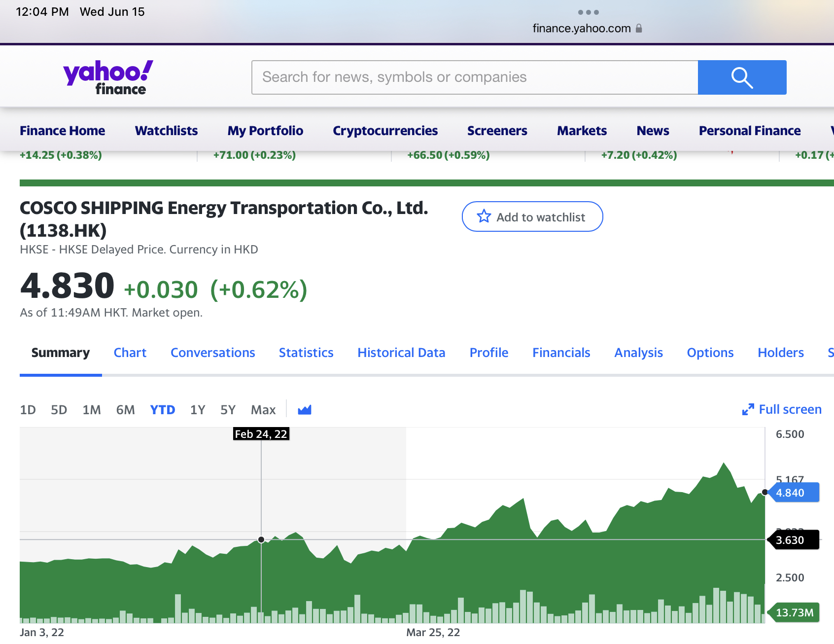Switch to the Chart tab
This screenshot has width=834, height=644.
click(x=130, y=353)
